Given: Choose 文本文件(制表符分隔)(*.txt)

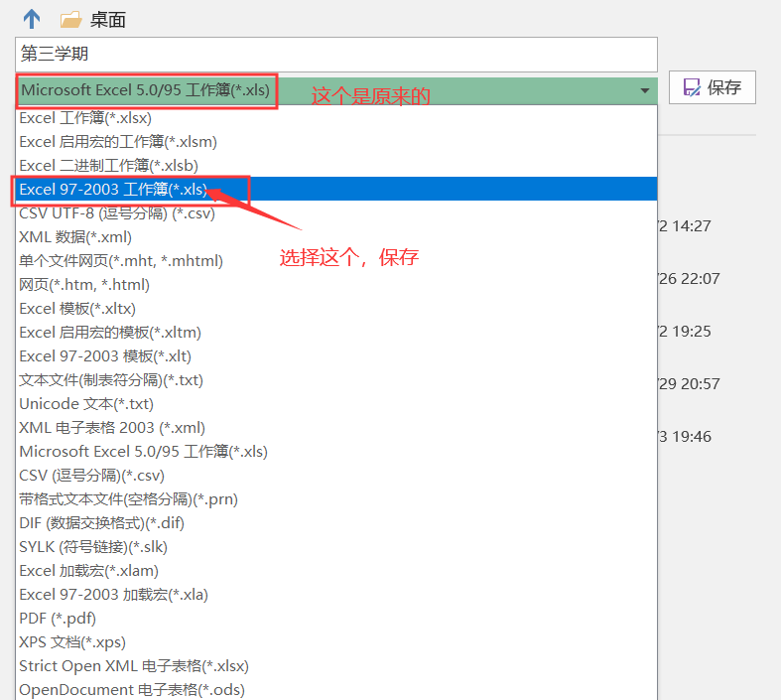Looking at the screenshot, I should 336,380.
